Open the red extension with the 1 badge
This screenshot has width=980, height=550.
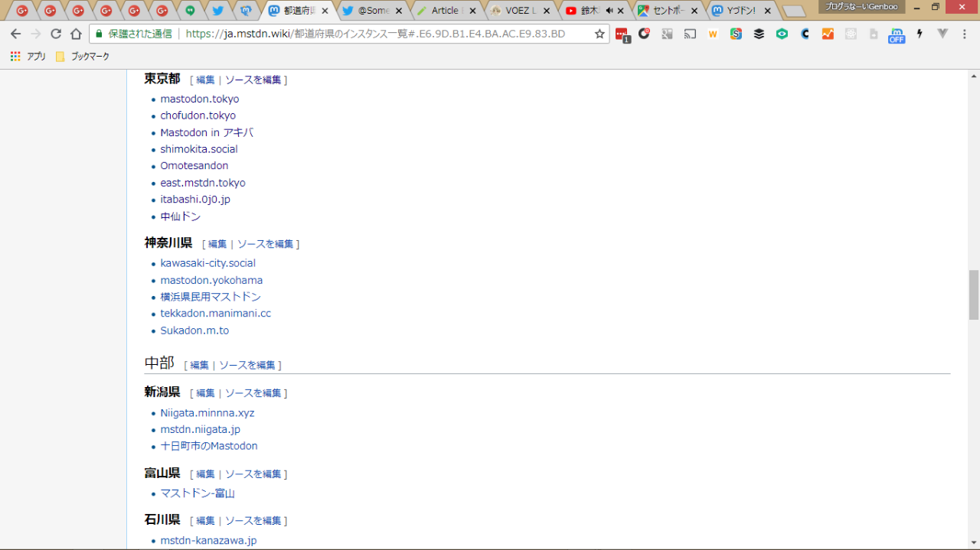pyautogui.click(x=622, y=34)
